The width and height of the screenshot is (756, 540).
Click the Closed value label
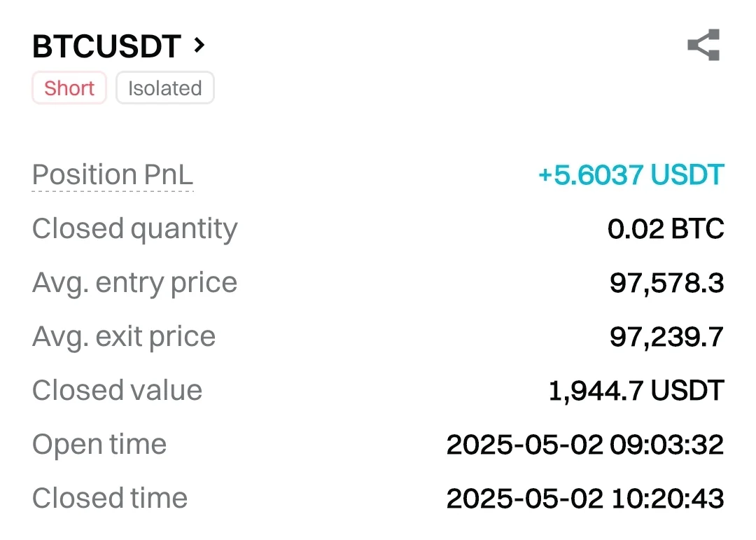point(117,391)
